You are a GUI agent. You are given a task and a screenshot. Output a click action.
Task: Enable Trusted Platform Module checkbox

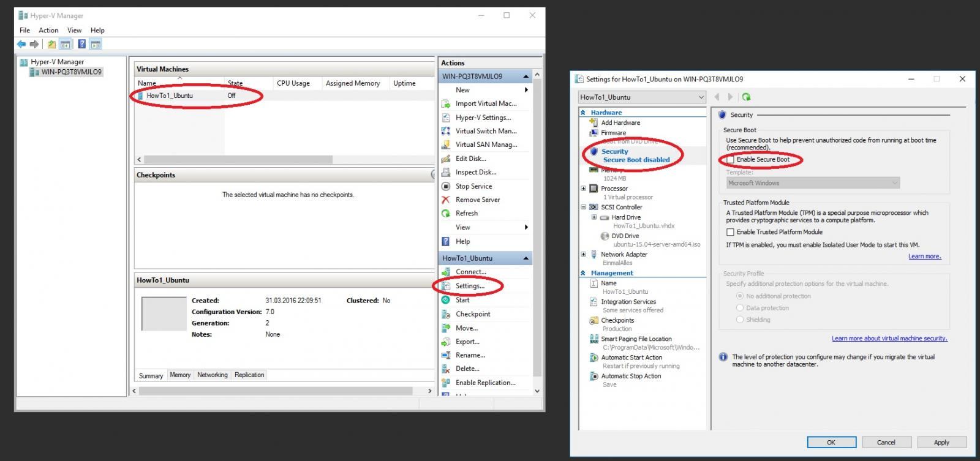[730, 232]
